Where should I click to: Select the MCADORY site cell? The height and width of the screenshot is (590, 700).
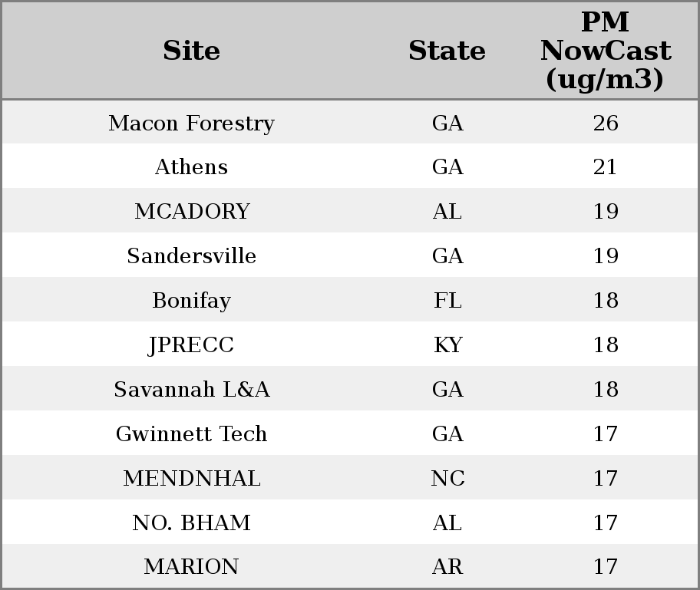point(192,212)
